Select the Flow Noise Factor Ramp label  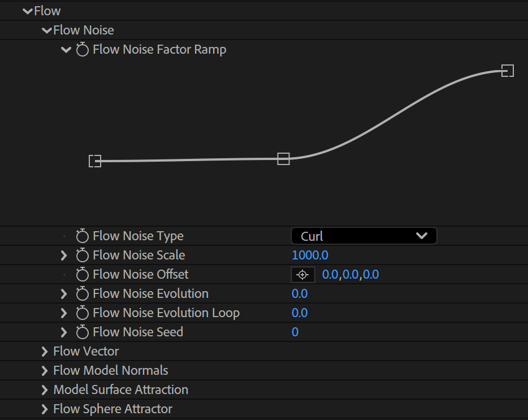click(x=159, y=50)
